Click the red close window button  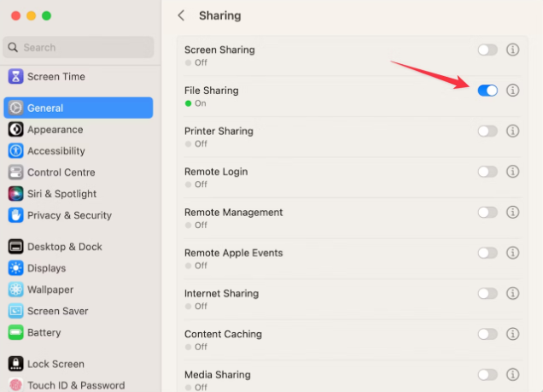tap(16, 15)
